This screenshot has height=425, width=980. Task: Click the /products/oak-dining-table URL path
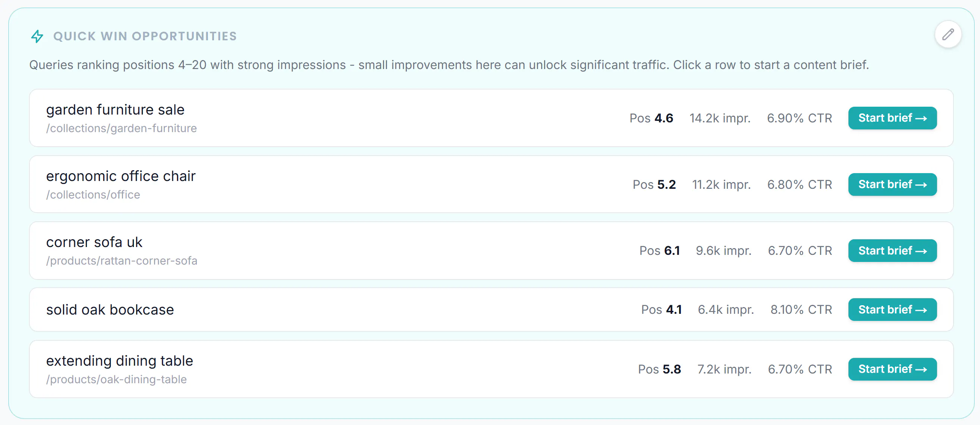click(x=116, y=379)
